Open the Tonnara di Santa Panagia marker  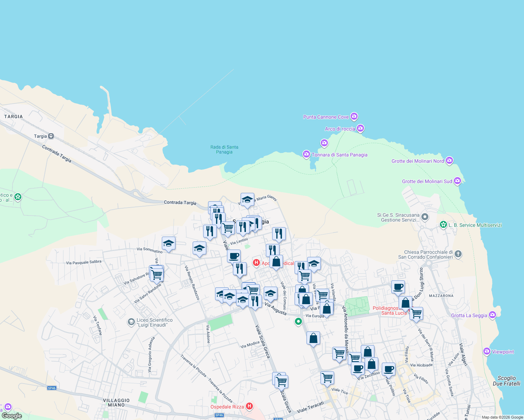click(x=306, y=154)
